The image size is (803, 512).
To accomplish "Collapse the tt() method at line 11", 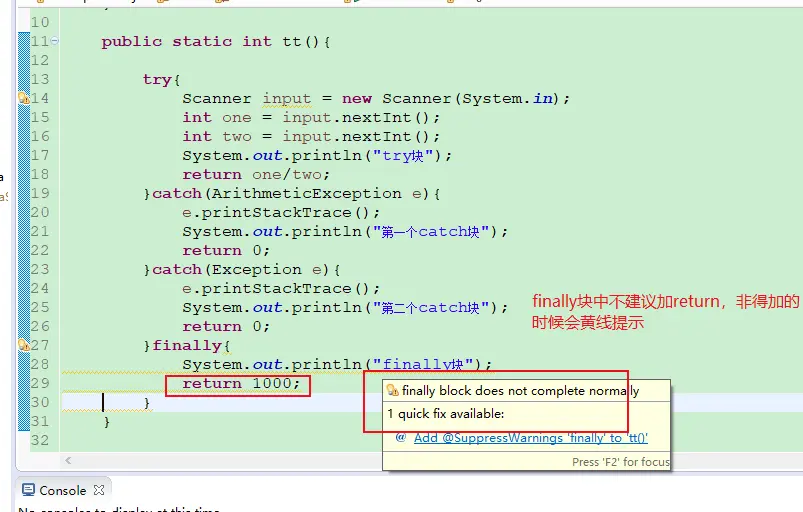I will coord(54,41).
